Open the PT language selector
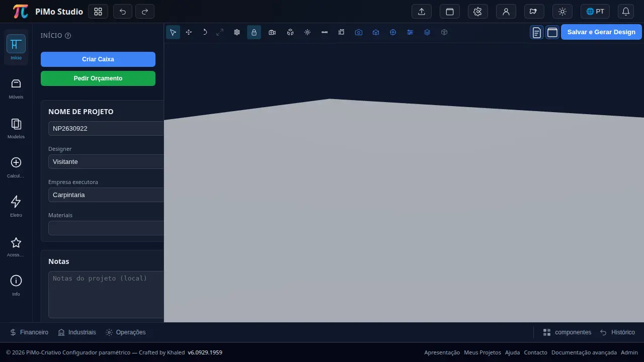The width and height of the screenshot is (644, 362). click(595, 12)
